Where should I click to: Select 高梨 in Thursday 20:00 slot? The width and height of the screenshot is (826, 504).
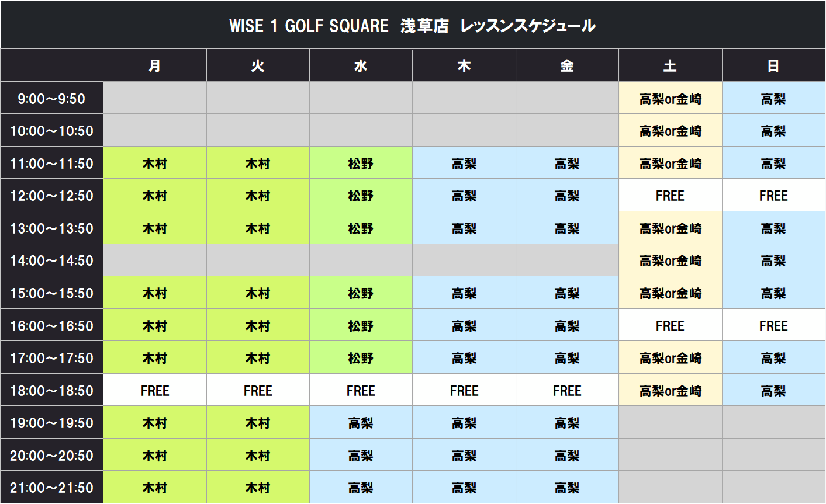[x=464, y=455]
